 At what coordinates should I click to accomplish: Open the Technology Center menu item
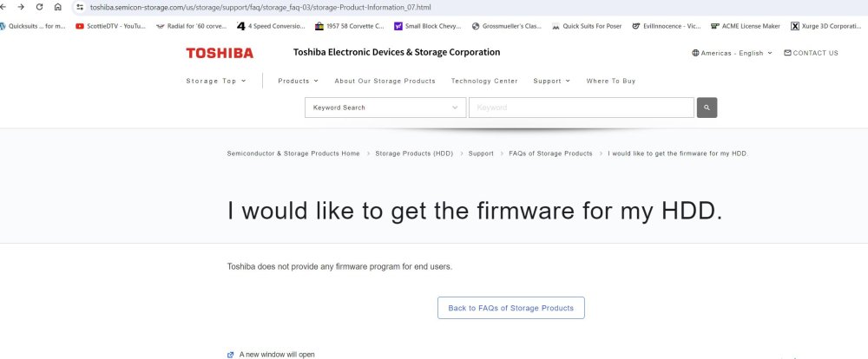(x=484, y=81)
